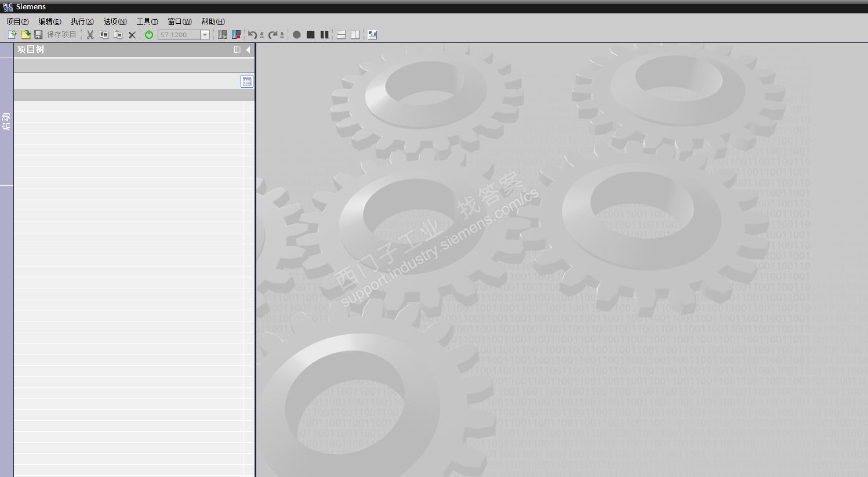Select the 启动 vertical side tab
The image size is (868, 477).
pos(6,122)
